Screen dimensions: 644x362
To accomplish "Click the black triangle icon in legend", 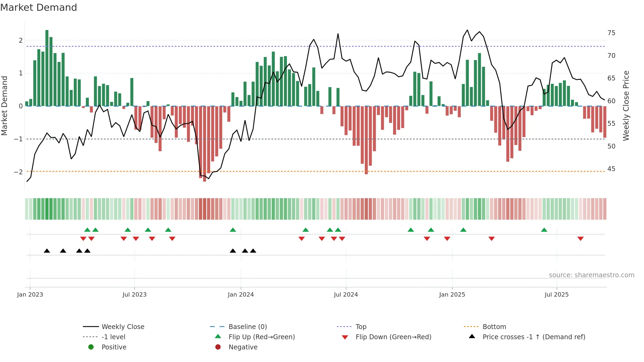I will tap(472, 336).
